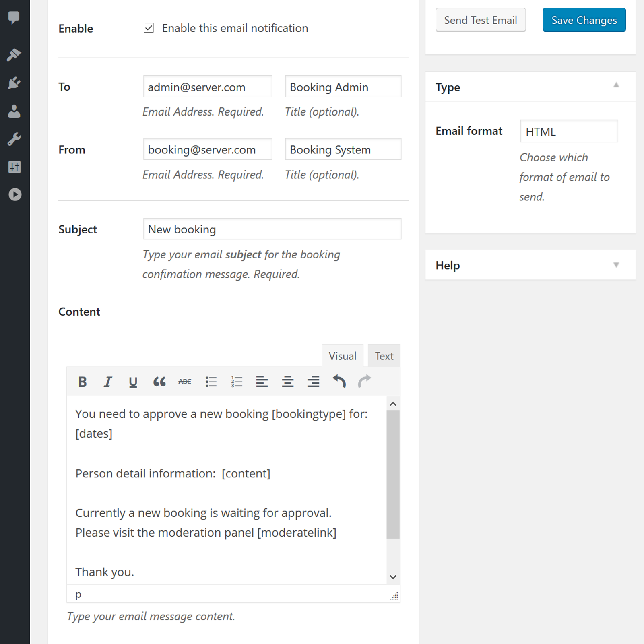
Task: Align text left in the editor
Action: (x=262, y=382)
